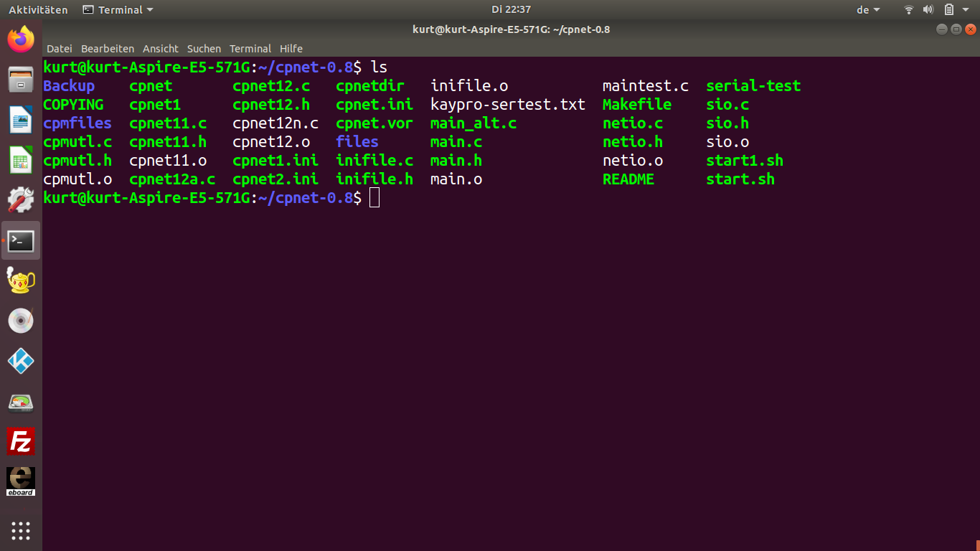Screen dimensions: 980x551
Task: Open the eboard chess application
Action: click(21, 481)
